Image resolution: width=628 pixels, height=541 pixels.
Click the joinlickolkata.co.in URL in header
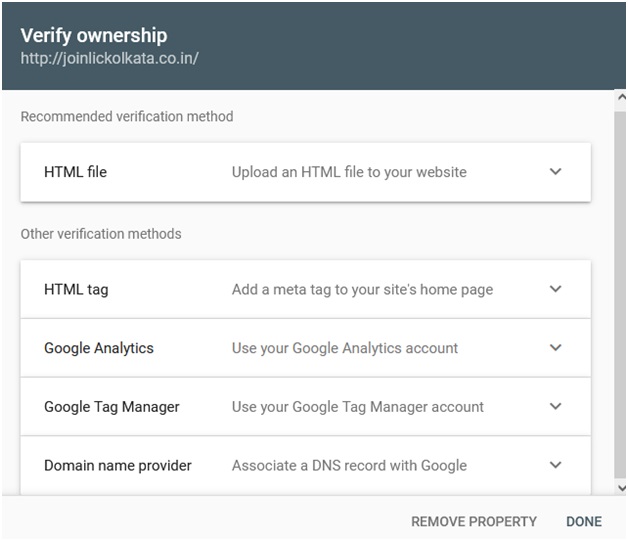tap(109, 58)
